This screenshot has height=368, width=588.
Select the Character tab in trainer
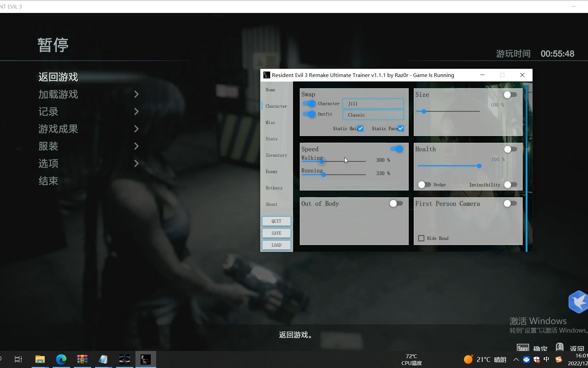(276, 106)
